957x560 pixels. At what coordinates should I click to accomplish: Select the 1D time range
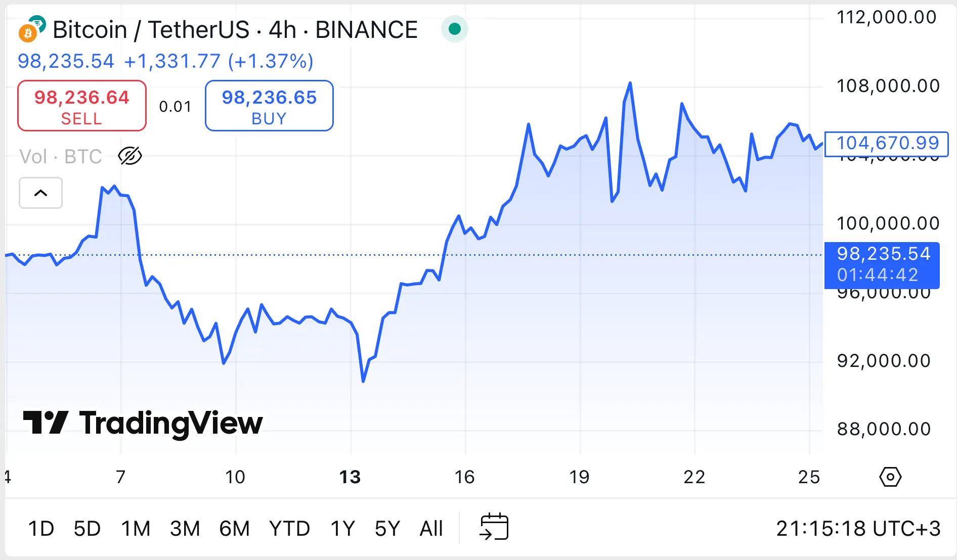[41, 529]
